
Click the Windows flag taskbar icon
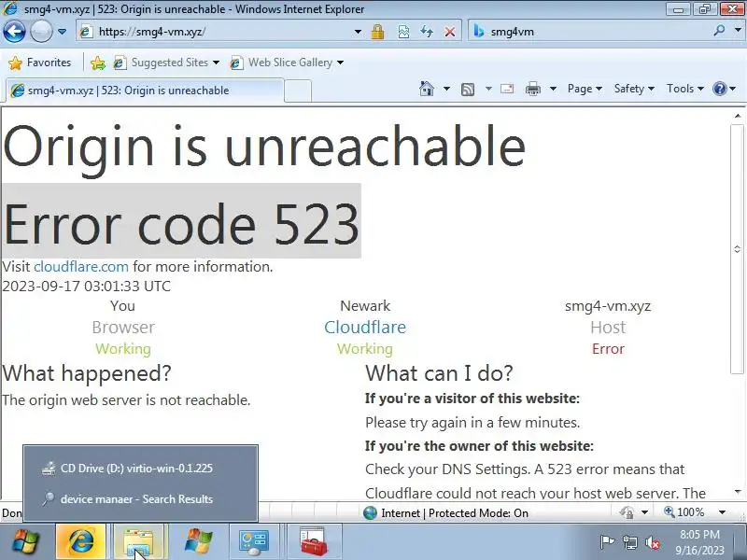[x=198, y=541]
